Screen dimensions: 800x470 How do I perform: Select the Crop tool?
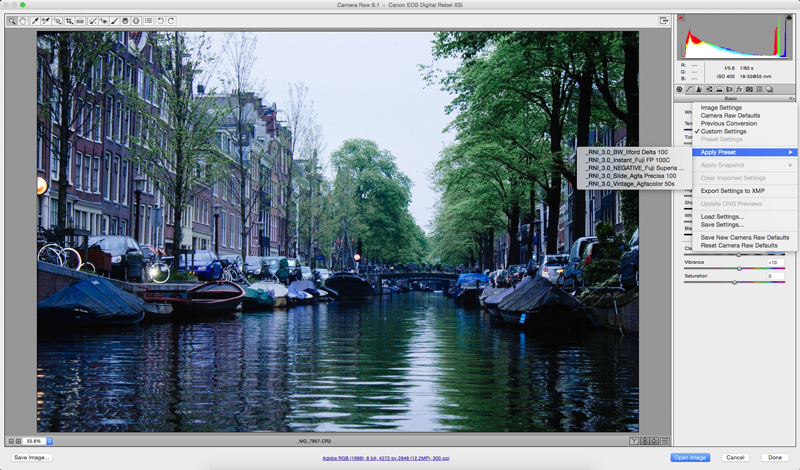[x=69, y=20]
